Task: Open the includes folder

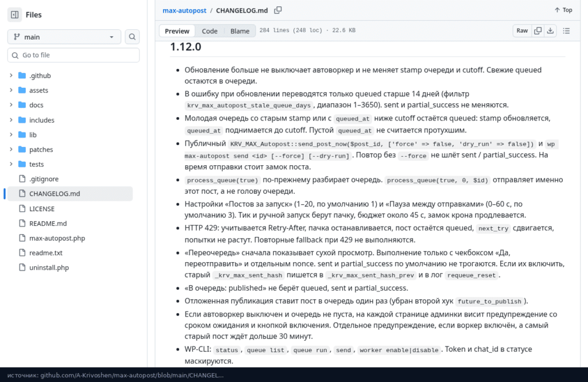Action: click(x=41, y=120)
